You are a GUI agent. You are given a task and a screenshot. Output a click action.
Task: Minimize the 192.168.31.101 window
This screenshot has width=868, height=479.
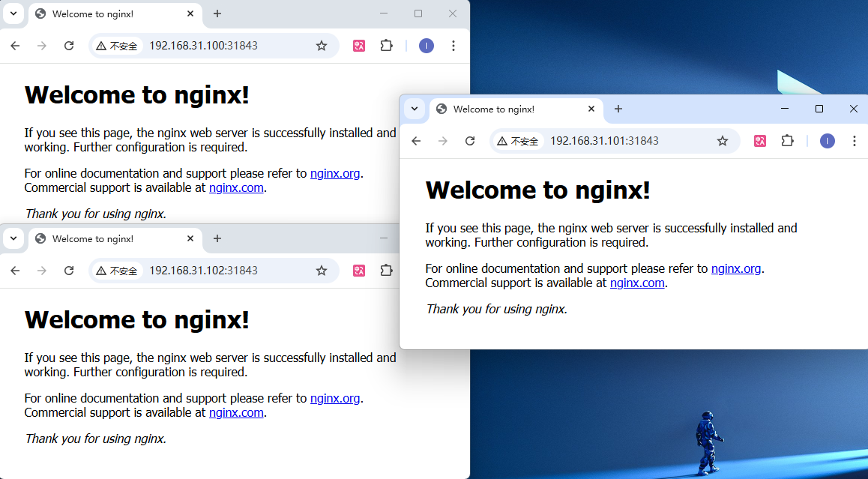click(784, 109)
